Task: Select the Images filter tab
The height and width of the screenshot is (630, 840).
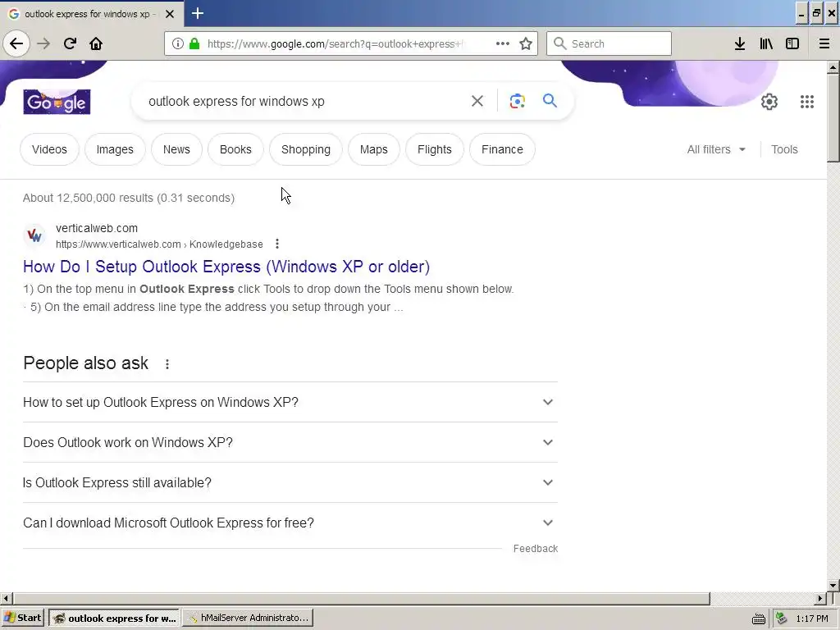Action: [x=115, y=149]
